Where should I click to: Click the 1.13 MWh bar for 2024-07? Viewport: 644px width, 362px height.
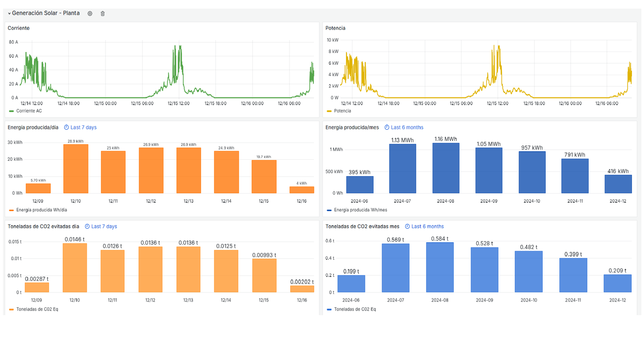(403, 169)
